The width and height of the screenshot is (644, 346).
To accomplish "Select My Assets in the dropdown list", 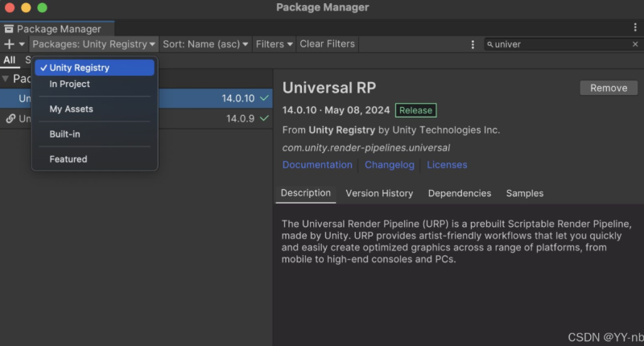I will pos(72,109).
